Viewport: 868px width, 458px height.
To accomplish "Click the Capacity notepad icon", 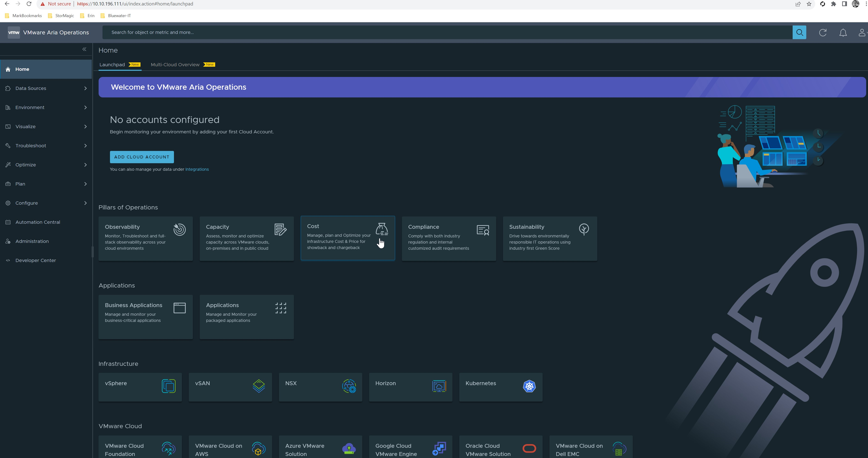I will (280, 230).
